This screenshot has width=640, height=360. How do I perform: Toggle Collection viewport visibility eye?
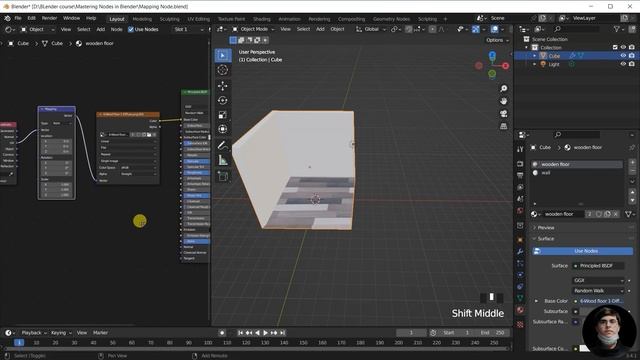click(x=623, y=47)
